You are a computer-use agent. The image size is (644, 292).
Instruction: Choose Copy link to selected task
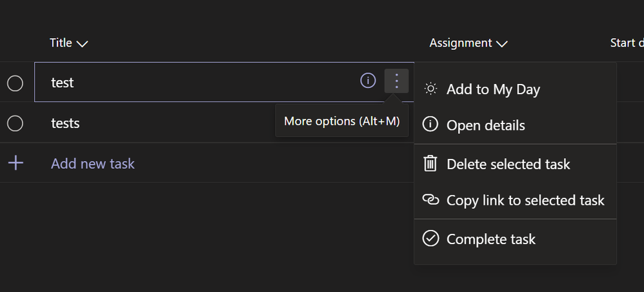pos(525,200)
